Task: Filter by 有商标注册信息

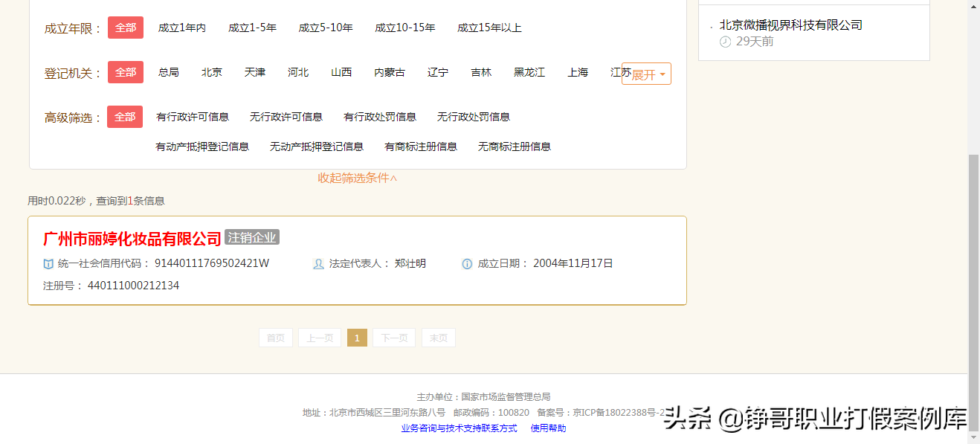Action: [421, 147]
